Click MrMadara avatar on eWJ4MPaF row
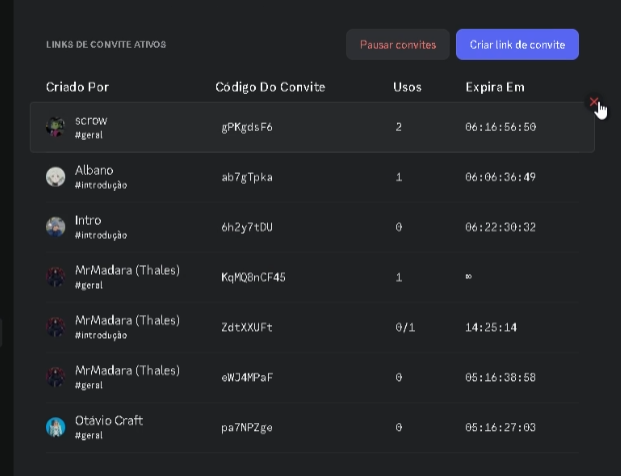 (55, 377)
